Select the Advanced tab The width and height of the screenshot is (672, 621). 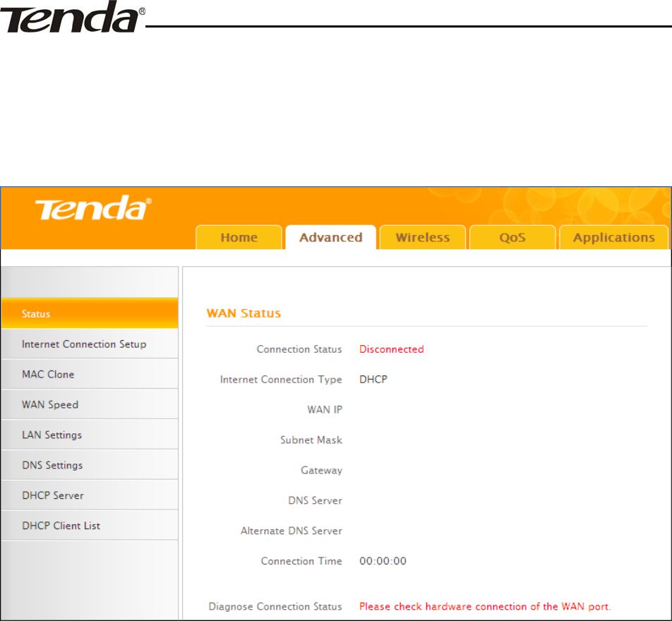331,237
